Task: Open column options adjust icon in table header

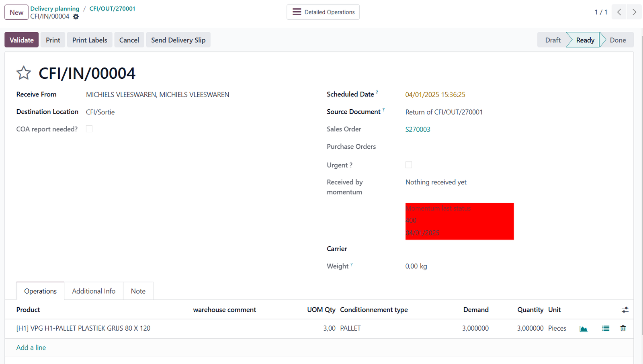Action: point(625,310)
